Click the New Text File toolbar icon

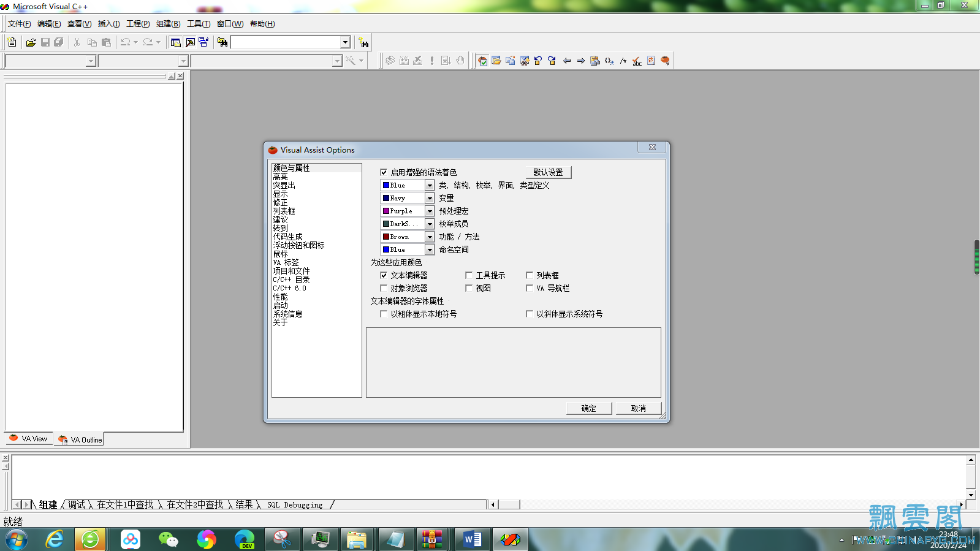[12, 42]
